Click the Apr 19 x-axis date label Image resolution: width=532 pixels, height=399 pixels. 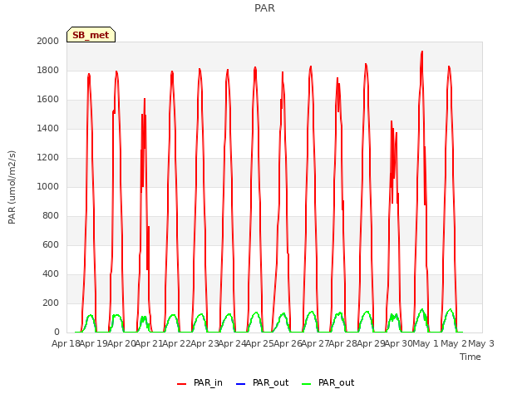[94, 343]
